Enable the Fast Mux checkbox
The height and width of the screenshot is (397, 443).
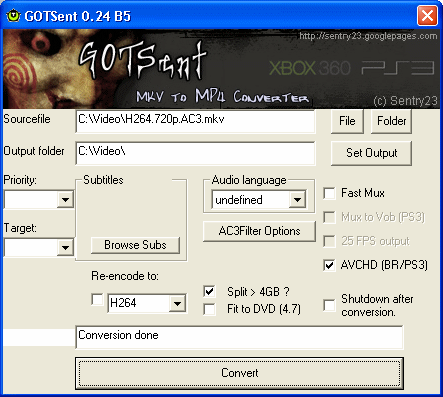[329, 193]
